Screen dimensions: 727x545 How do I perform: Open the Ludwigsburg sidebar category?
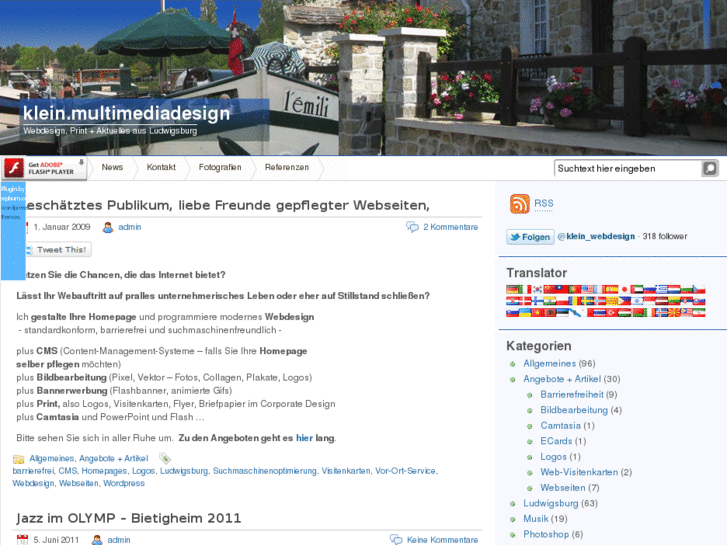pos(551,503)
